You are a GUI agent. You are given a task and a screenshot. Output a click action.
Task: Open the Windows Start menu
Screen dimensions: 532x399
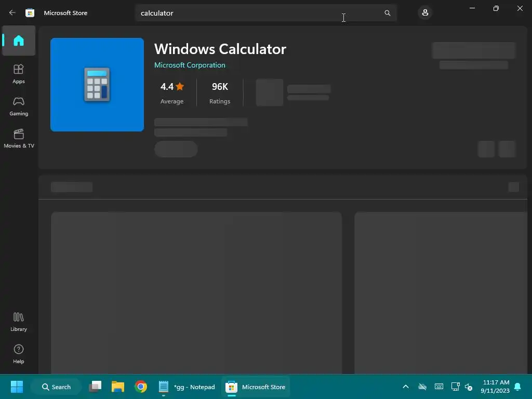[17, 387]
